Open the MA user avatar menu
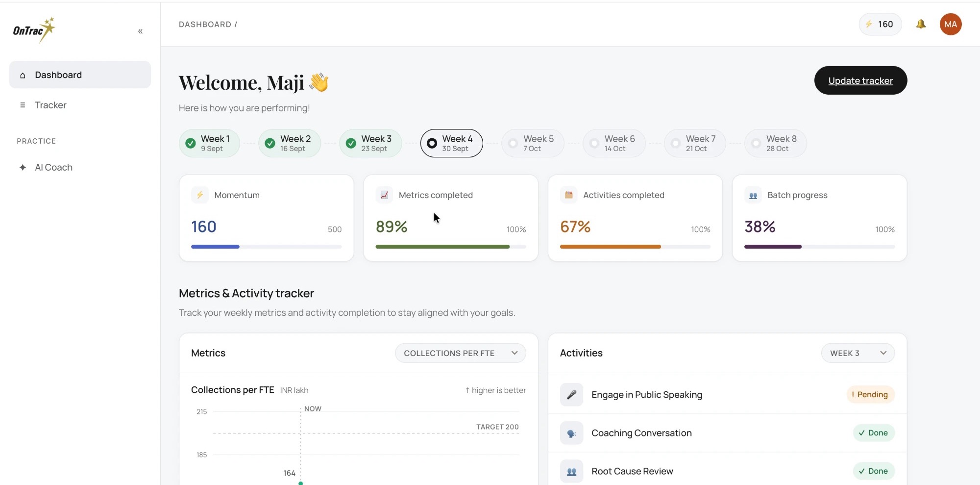The width and height of the screenshot is (980, 485). (951, 24)
